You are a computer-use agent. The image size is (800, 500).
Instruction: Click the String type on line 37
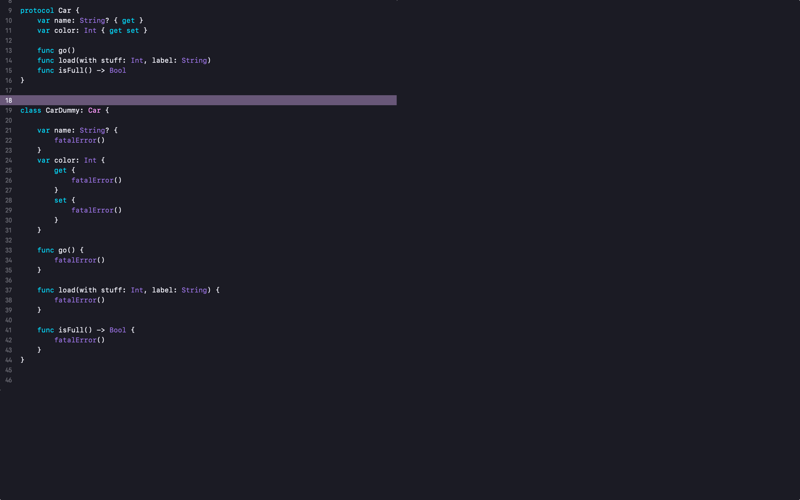click(194, 290)
